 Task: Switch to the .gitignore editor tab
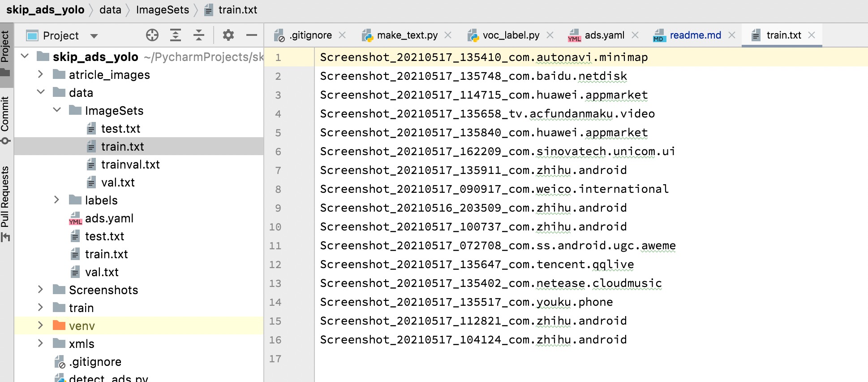coord(310,35)
